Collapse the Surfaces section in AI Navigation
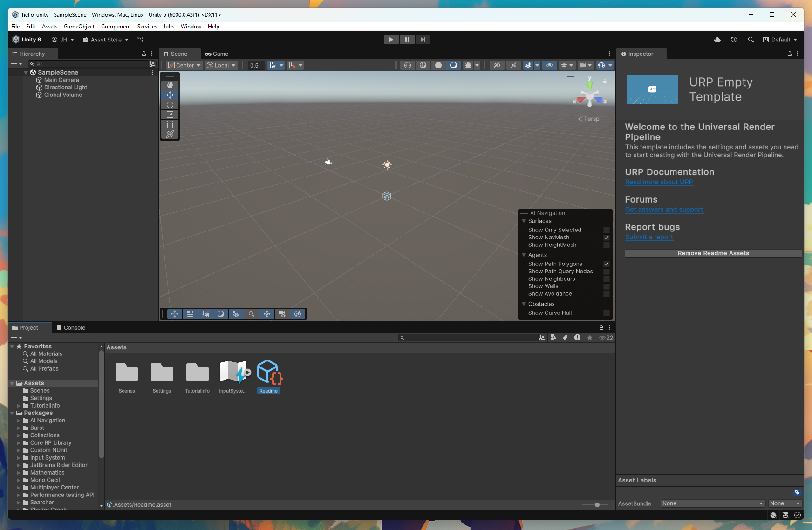The width and height of the screenshot is (812, 530). [x=524, y=221]
